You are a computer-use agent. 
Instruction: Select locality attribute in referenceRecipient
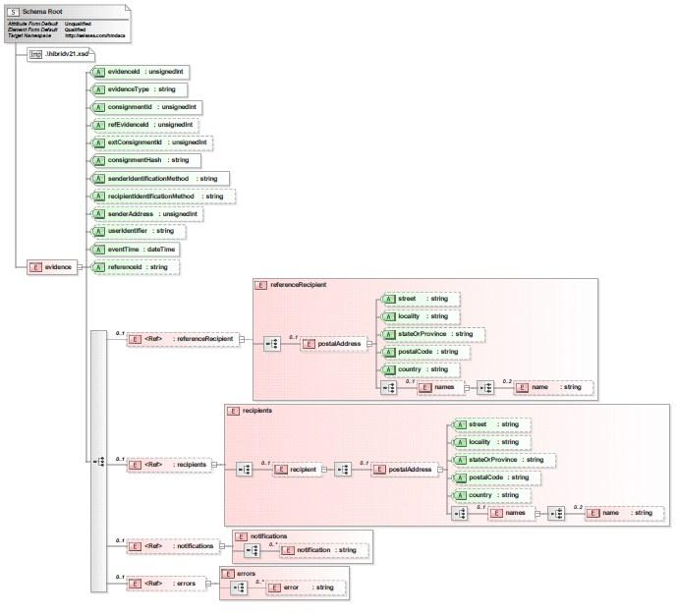(421, 316)
